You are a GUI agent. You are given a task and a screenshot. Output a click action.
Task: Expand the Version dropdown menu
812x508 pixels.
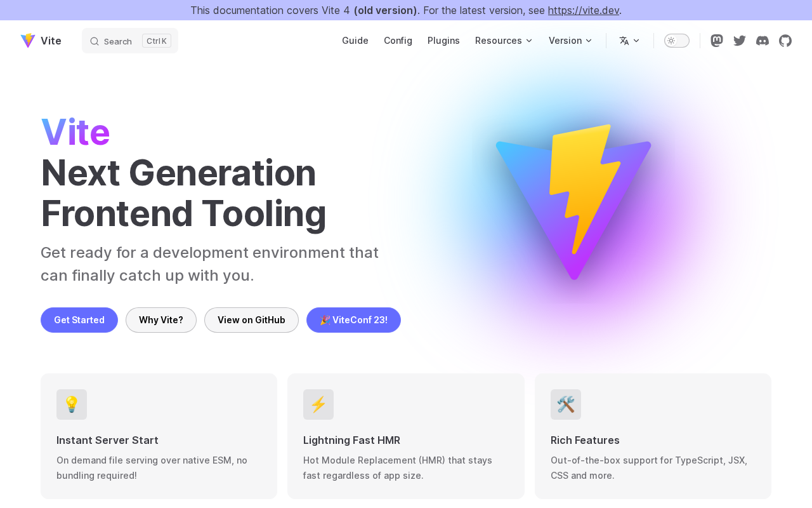(x=571, y=41)
